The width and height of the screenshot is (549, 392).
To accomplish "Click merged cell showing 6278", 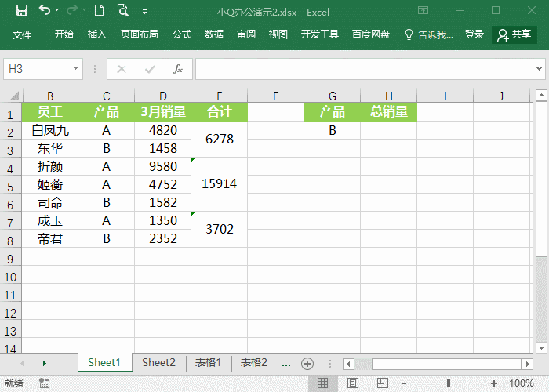I will (219, 139).
